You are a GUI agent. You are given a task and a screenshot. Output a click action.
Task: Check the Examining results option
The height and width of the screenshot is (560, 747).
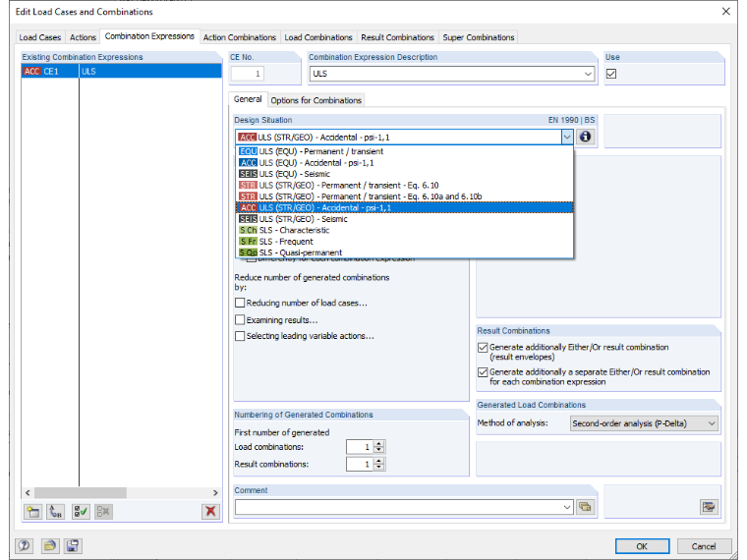[x=240, y=320]
